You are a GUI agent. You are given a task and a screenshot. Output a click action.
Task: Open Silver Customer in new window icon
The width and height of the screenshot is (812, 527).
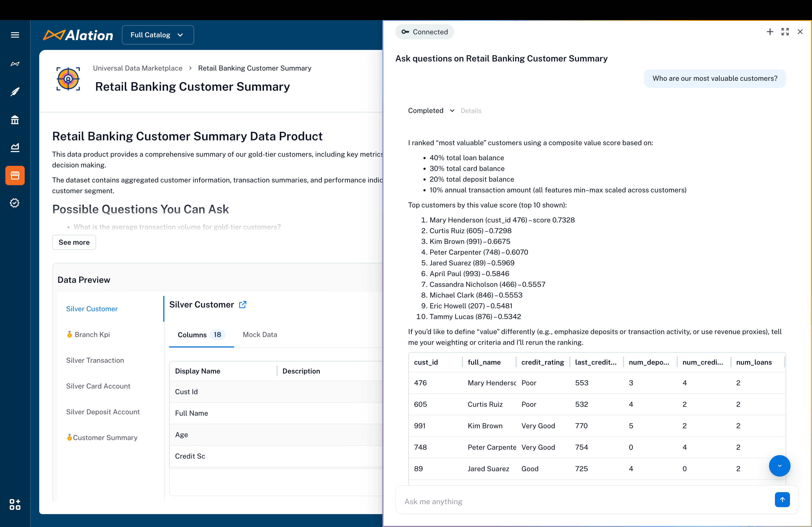pos(242,304)
